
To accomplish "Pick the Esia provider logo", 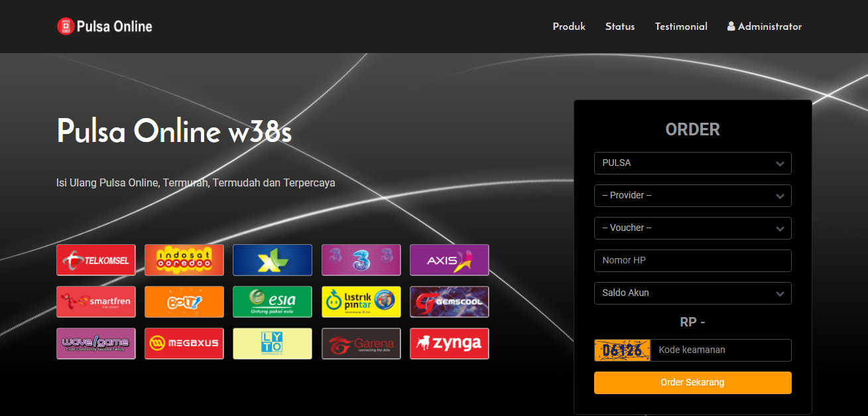I will click(x=273, y=302).
